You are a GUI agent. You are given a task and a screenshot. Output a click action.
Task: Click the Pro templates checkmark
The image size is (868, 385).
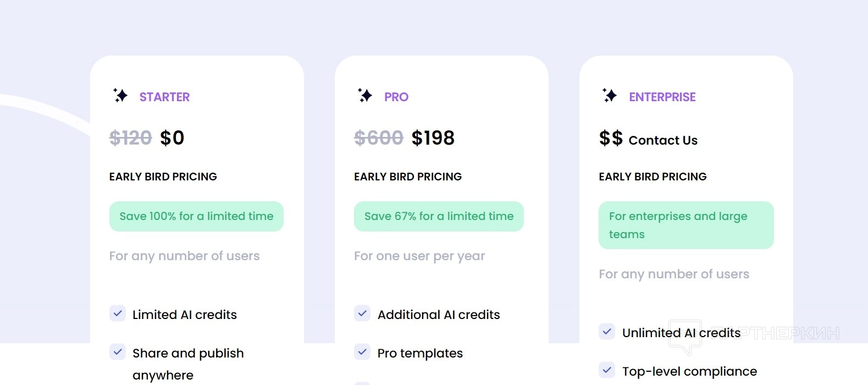tap(362, 352)
